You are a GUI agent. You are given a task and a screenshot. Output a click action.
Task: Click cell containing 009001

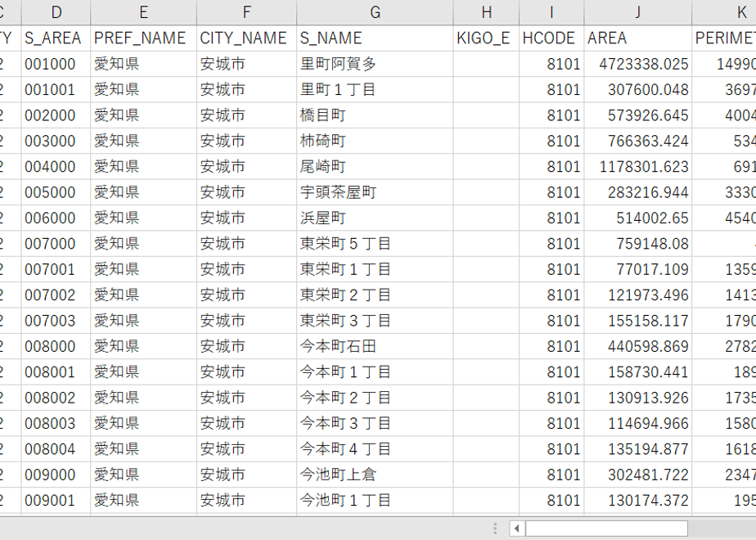click(x=56, y=500)
